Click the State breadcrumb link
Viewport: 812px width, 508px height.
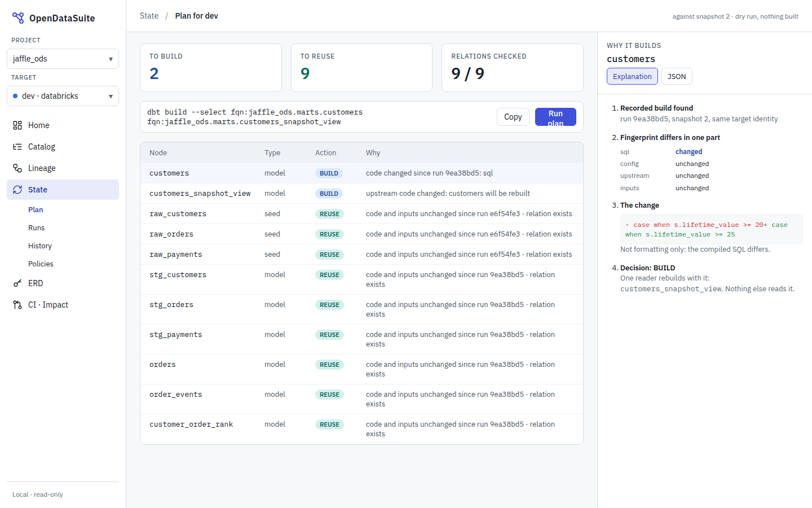point(149,16)
